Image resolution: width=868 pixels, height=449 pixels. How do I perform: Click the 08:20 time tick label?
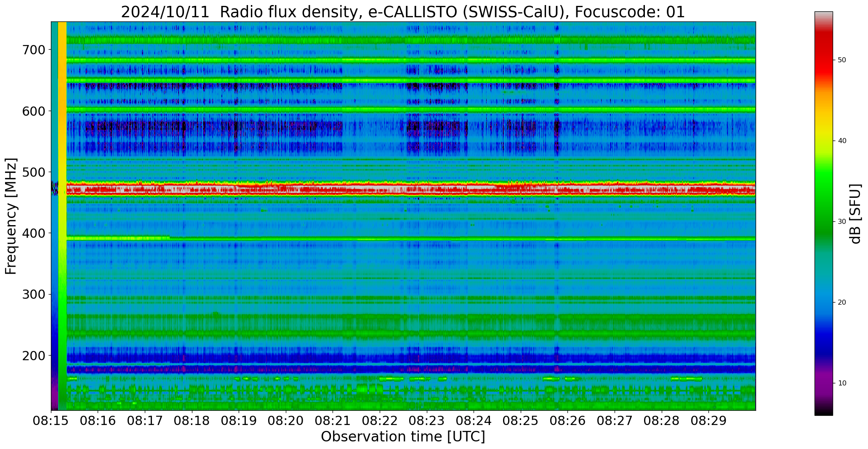click(x=286, y=420)
